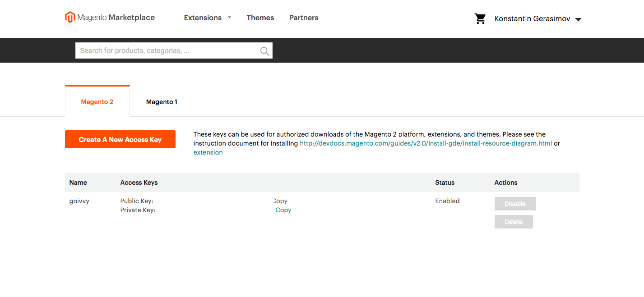Click the search magnifier icon
The width and height of the screenshot is (644, 297).
point(265,51)
